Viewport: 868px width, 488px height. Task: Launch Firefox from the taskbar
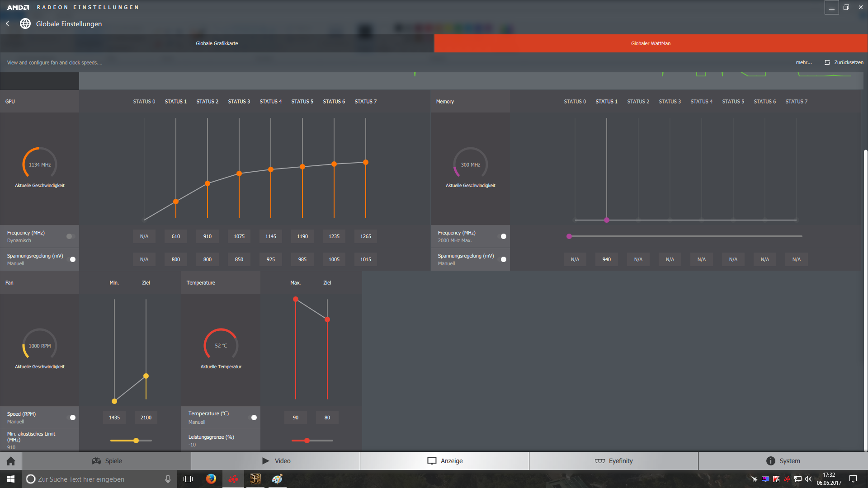211,479
